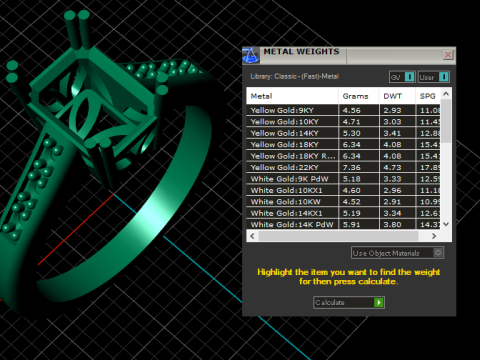Select Yellow Gold:14KY row
480x360 pixels.
coord(343,133)
